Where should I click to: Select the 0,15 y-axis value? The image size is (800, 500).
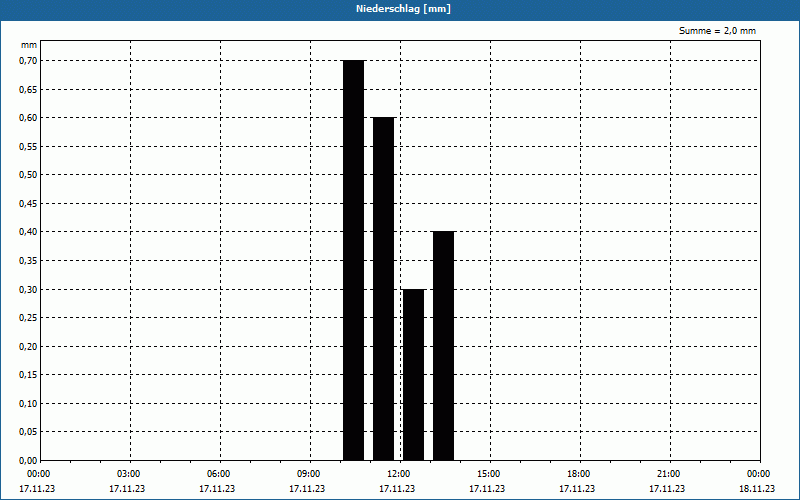click(28, 375)
